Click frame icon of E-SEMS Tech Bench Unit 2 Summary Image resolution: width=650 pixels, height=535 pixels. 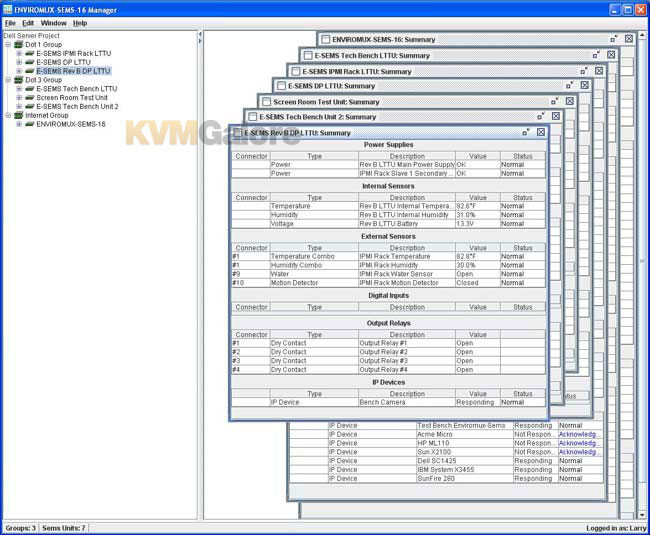252,117
